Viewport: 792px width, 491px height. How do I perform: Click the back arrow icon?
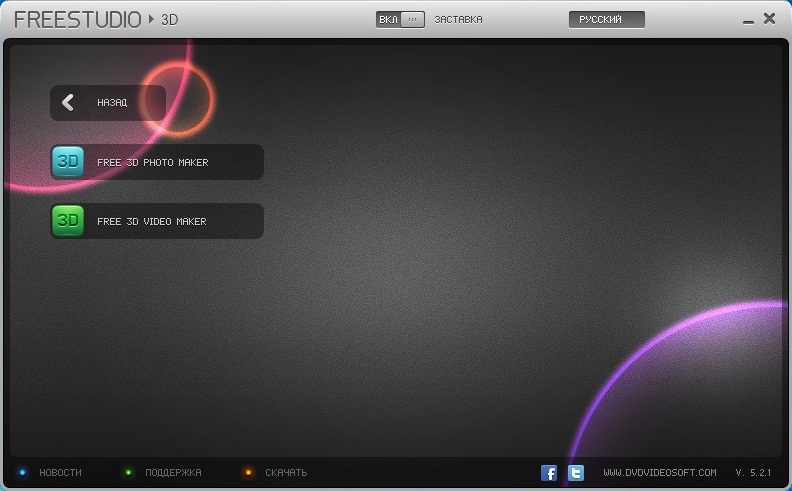pyautogui.click(x=68, y=102)
